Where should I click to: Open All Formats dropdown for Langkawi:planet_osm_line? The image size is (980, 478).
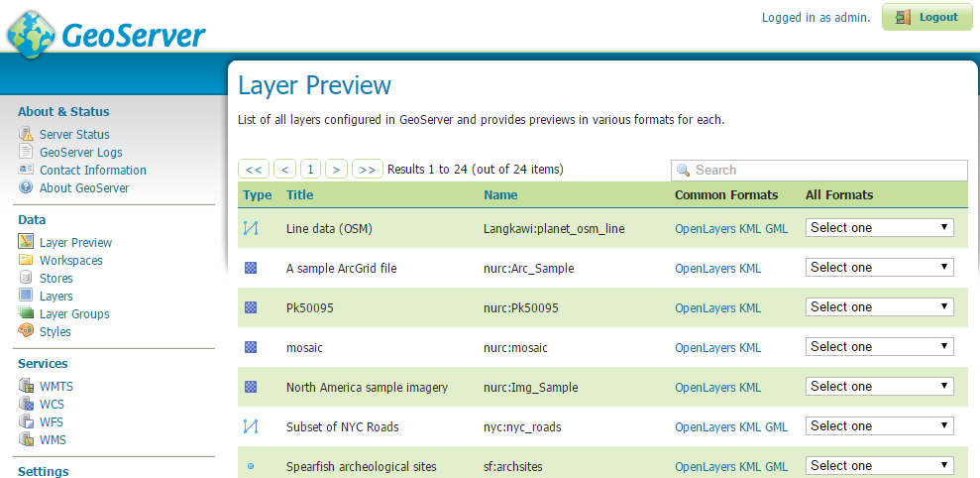coord(879,228)
